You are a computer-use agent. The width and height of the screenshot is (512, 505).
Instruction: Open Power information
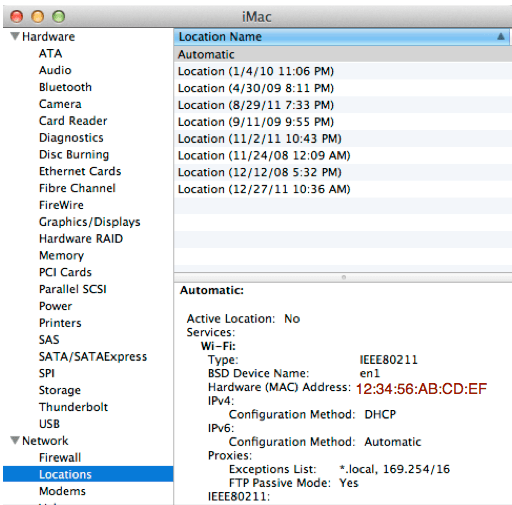[x=55, y=306]
